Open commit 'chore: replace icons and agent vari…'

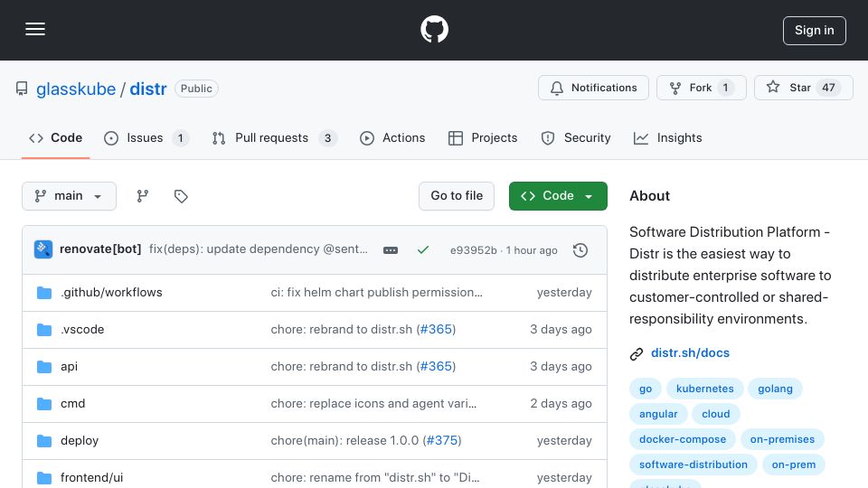pos(373,403)
